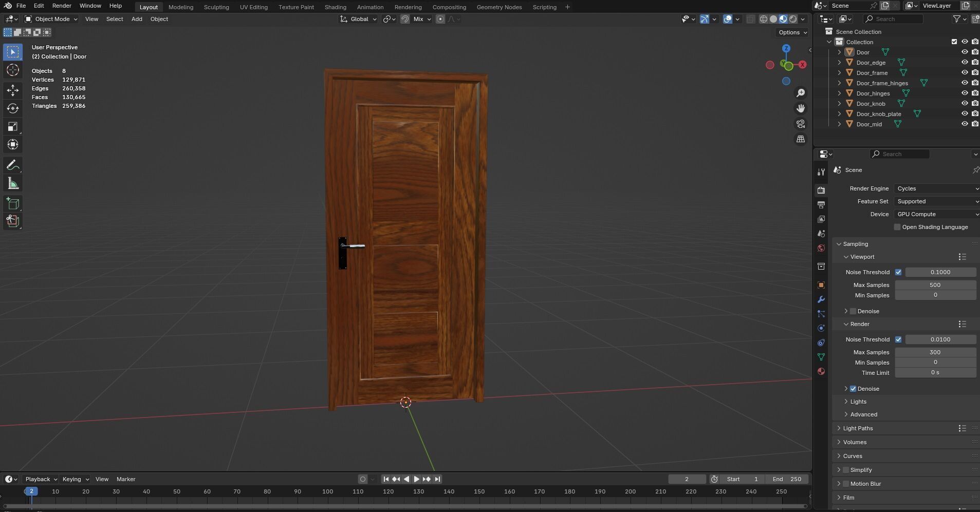
Task: Switch to rendered viewport shading
Action: [x=793, y=19]
